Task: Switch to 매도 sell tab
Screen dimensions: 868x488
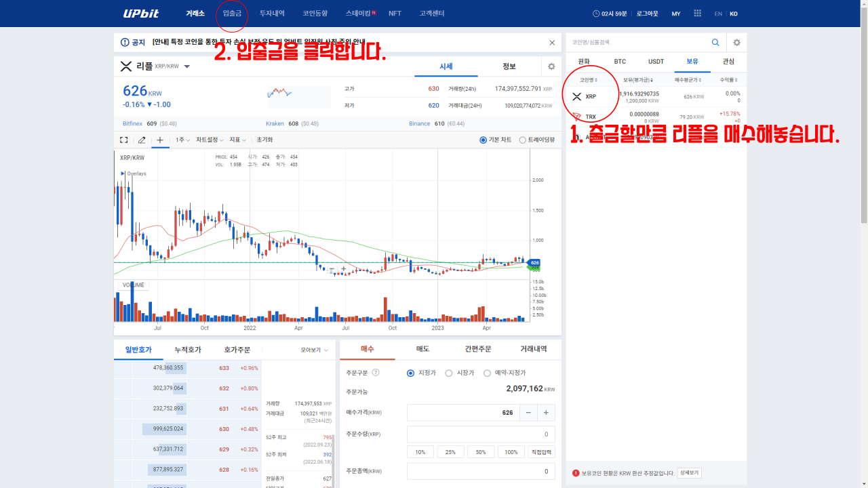Action: [x=422, y=349]
